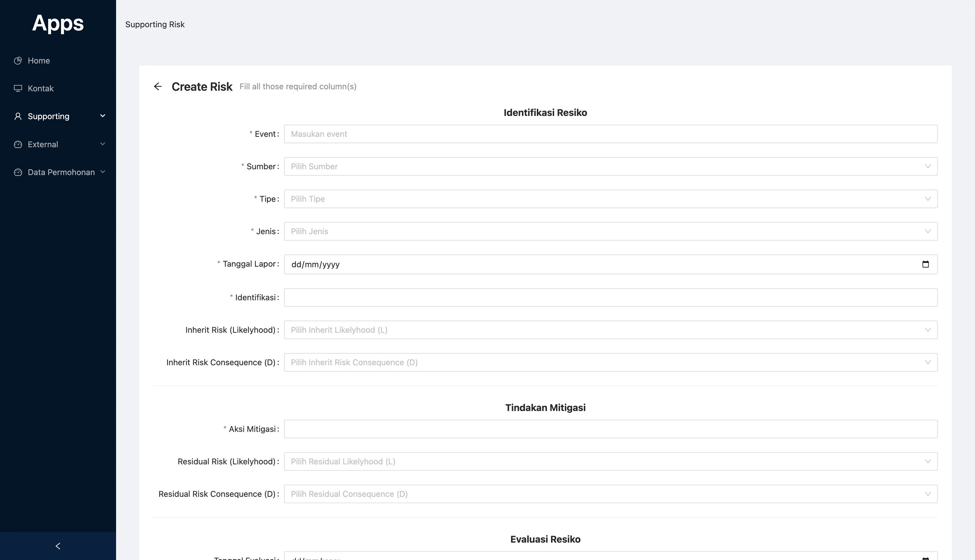Image resolution: width=975 pixels, height=560 pixels.
Task: Click the person icon beside Supporting
Action: (x=18, y=116)
